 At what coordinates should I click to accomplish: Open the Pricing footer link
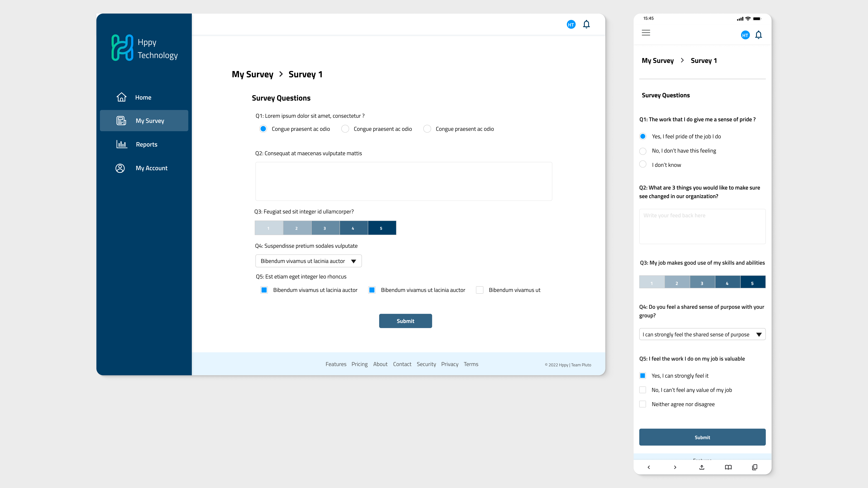tap(360, 364)
